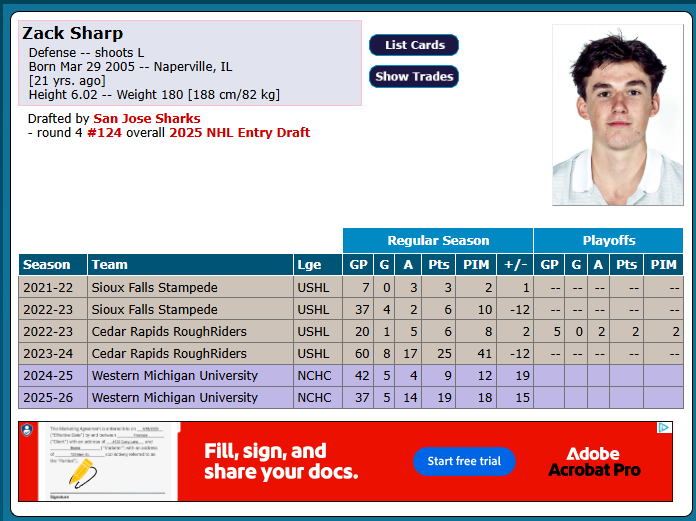Select the 2023-24 Cedar Rapids RoughRiders row
Viewport: 696px width, 521px height.
(x=351, y=354)
